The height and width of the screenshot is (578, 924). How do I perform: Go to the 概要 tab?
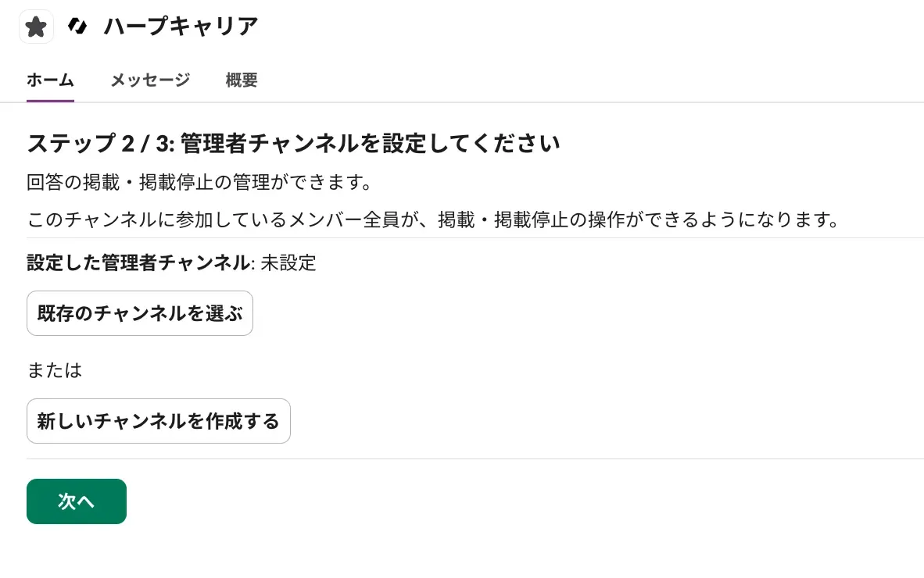click(x=242, y=80)
